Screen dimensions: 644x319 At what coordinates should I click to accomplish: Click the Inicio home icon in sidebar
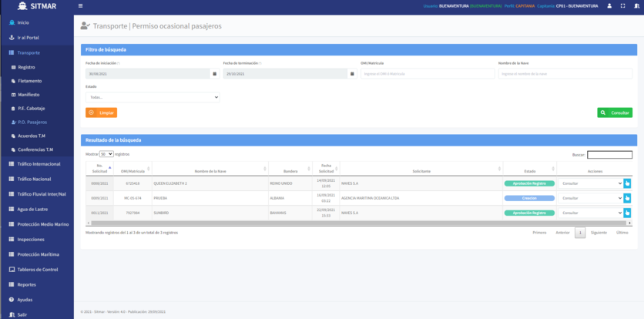click(x=12, y=22)
